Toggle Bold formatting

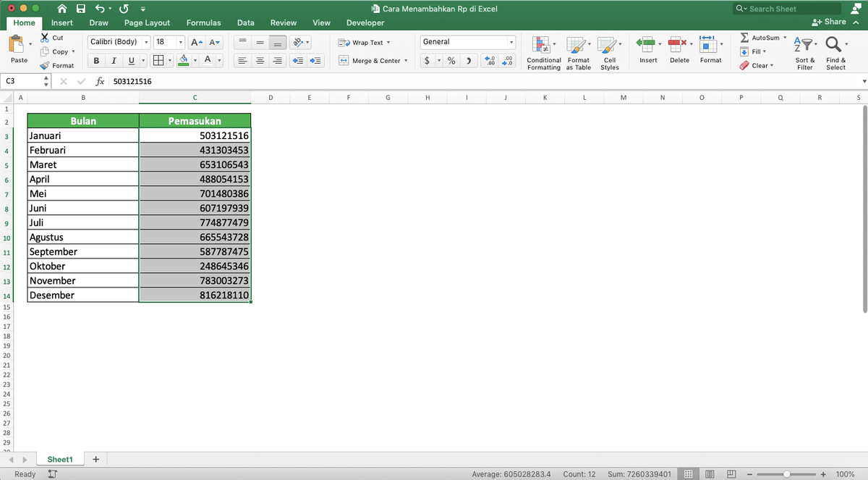coord(96,61)
